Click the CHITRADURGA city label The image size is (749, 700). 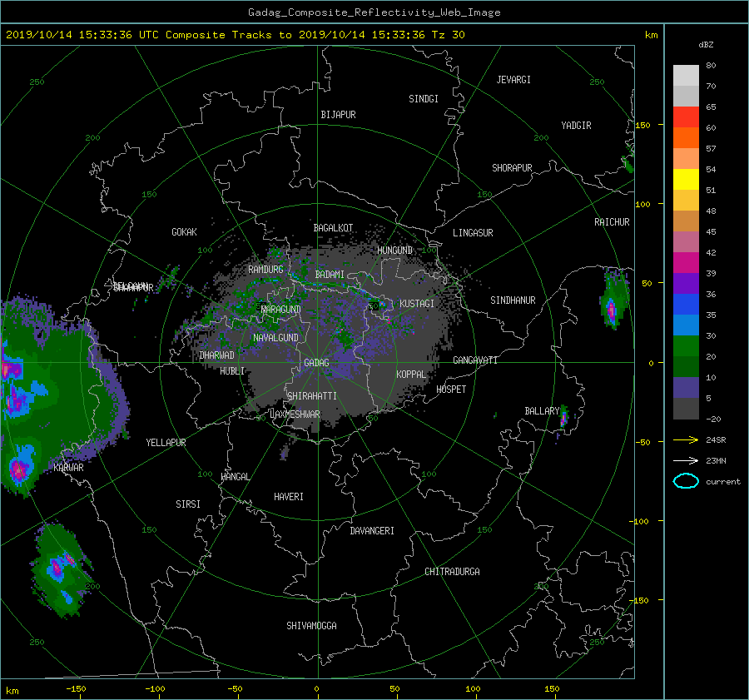pos(452,572)
